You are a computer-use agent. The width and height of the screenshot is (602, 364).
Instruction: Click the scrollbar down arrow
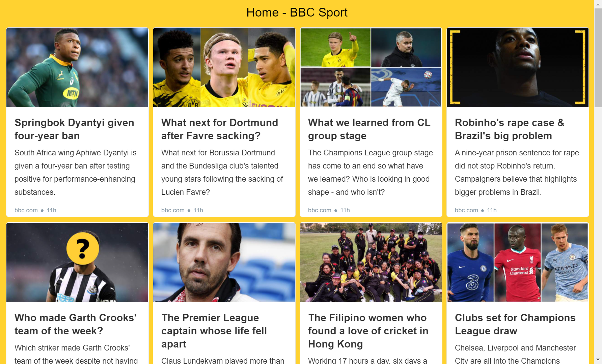point(598,360)
